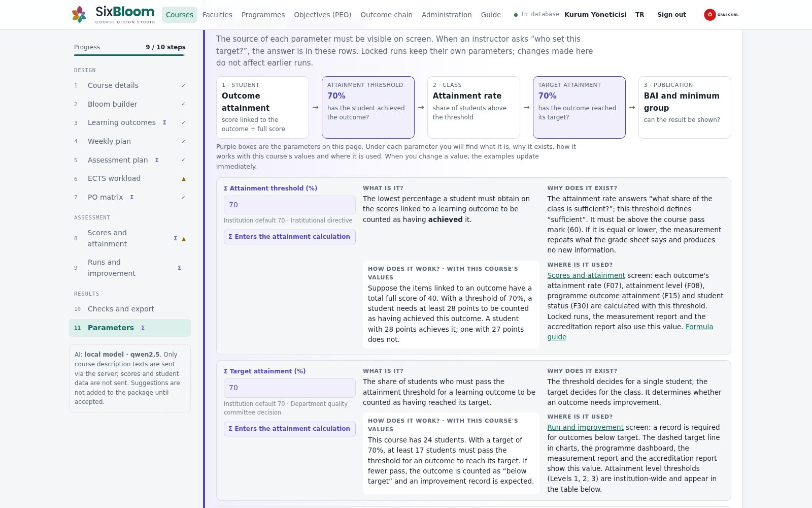Go to Programmes
The height and width of the screenshot is (508, 812).
pos(263,15)
